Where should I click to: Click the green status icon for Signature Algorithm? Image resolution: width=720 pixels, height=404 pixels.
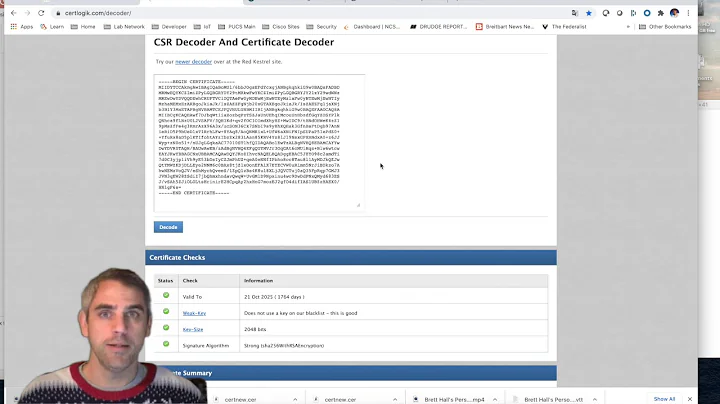[166, 343]
